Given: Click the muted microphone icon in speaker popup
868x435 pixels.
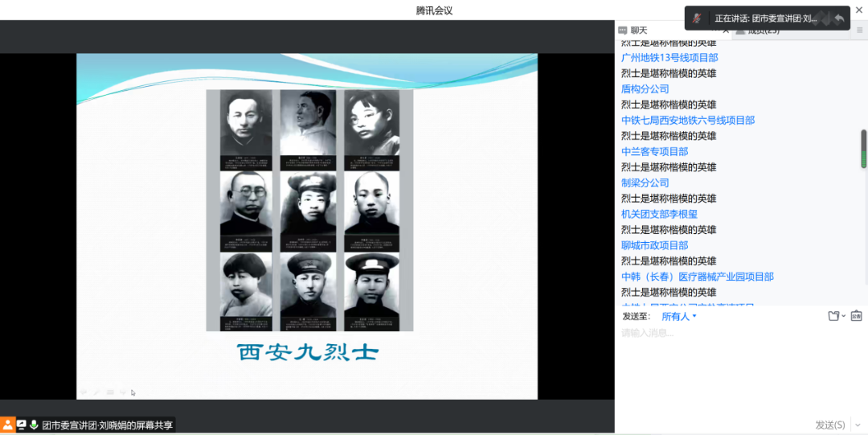Looking at the screenshot, I should [x=698, y=18].
